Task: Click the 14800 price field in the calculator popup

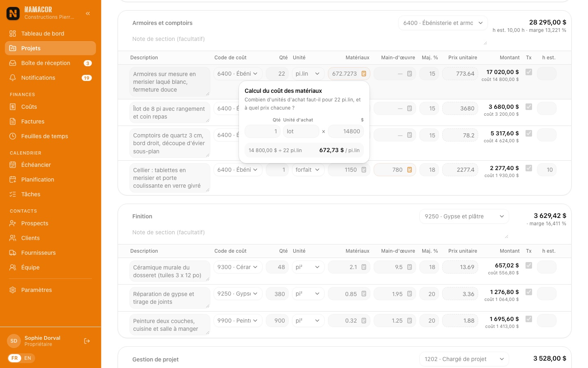Action: [x=346, y=131]
